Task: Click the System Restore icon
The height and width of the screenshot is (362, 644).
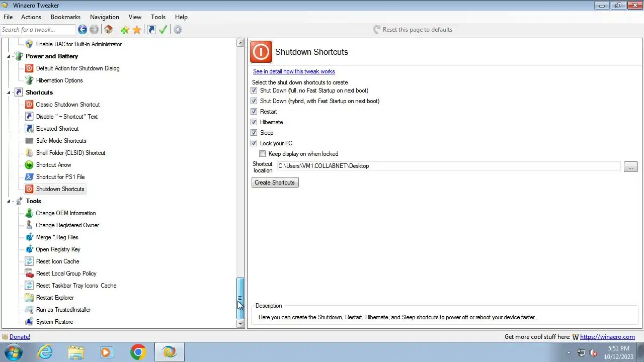Action: point(29,322)
